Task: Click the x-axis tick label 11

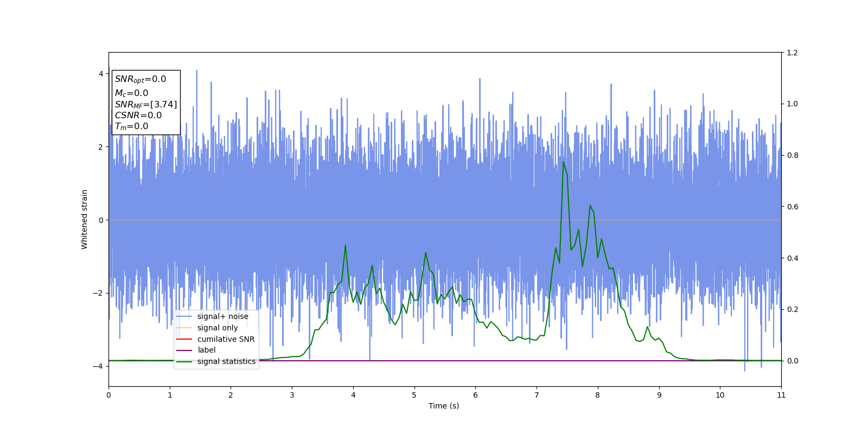Action: 781,395
